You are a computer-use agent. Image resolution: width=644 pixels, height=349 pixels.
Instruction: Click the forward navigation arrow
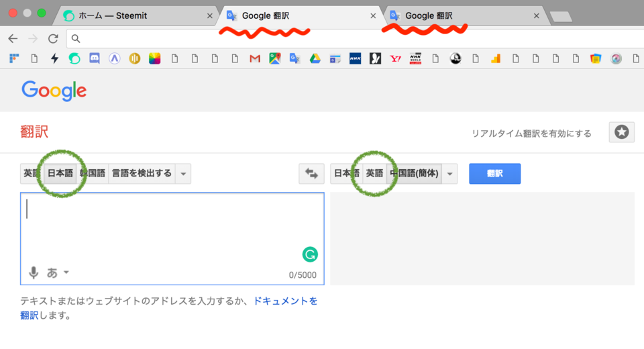pos(33,39)
